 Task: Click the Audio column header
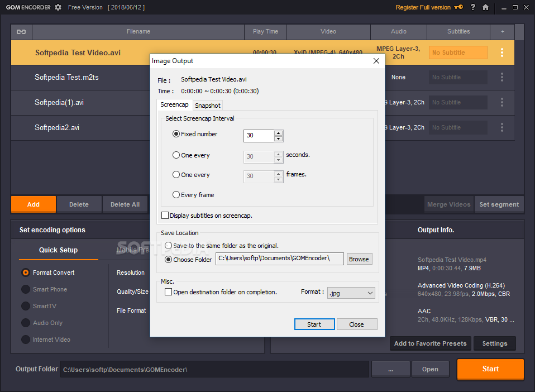[399, 32]
